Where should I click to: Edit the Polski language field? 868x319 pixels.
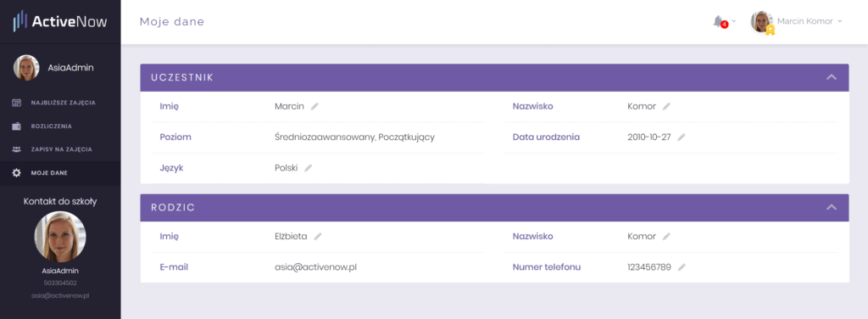pos(309,168)
